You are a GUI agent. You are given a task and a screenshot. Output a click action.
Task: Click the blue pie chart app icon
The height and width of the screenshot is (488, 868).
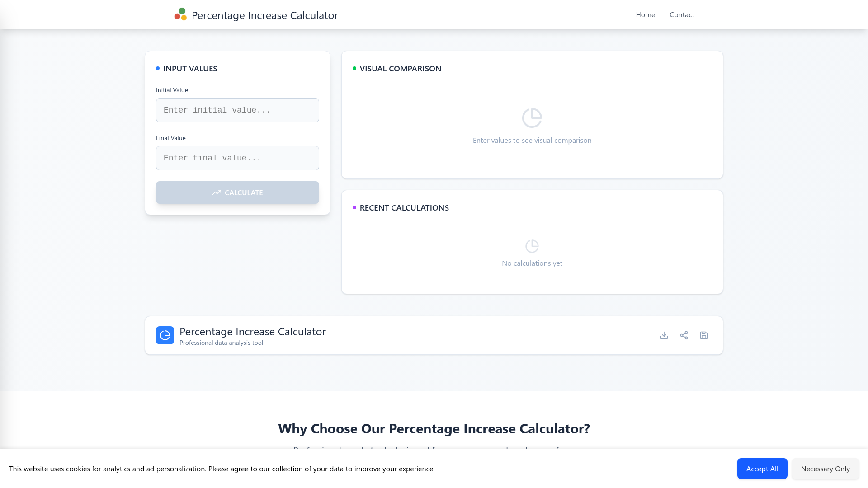pyautogui.click(x=165, y=335)
